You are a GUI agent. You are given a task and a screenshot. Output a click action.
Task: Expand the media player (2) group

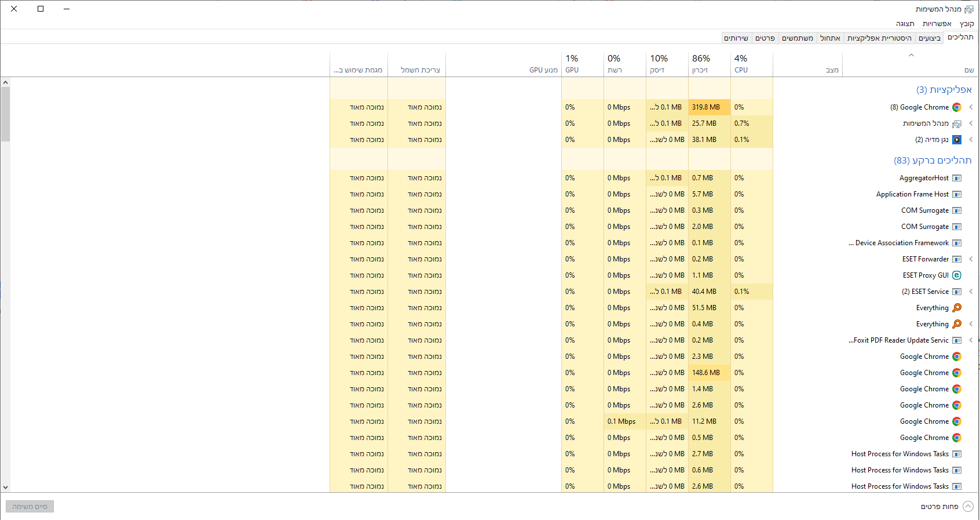coord(971,140)
